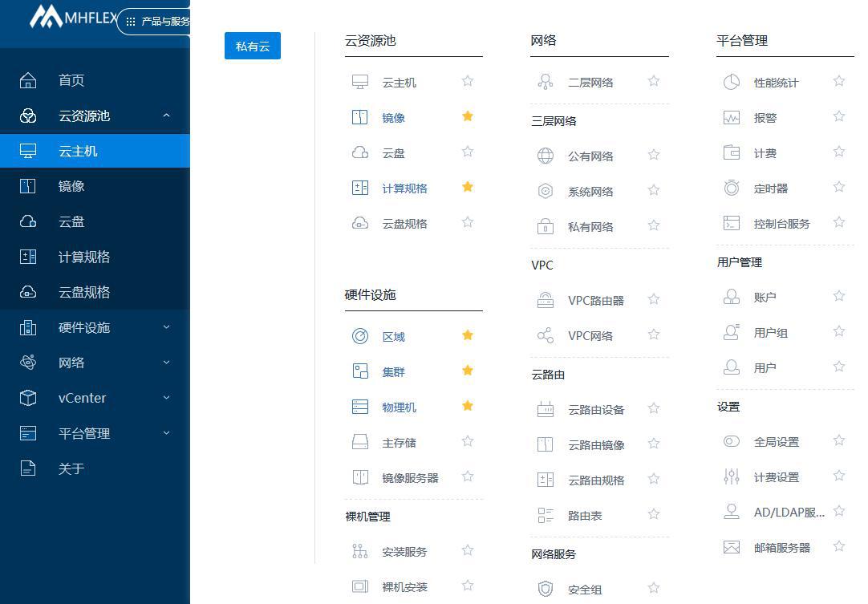Click the 安全组 shield icon
The image size is (868, 604).
(546, 589)
